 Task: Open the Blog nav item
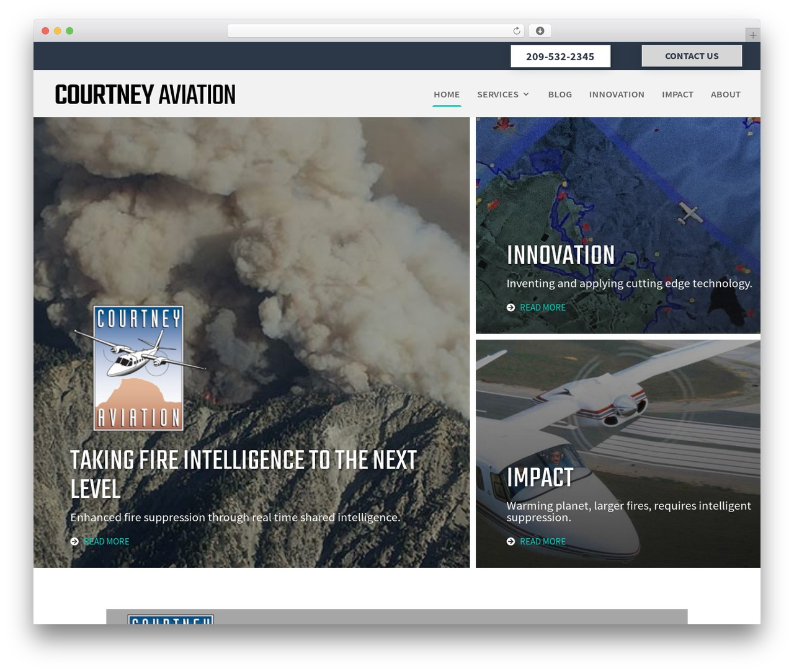[560, 94]
